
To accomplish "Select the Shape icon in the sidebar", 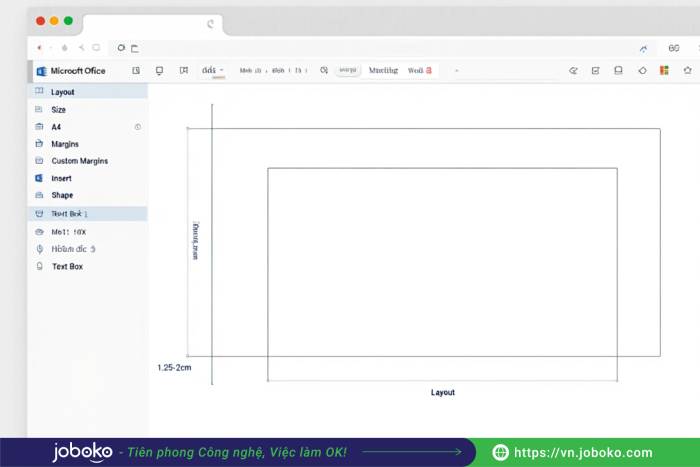I will click(39, 195).
